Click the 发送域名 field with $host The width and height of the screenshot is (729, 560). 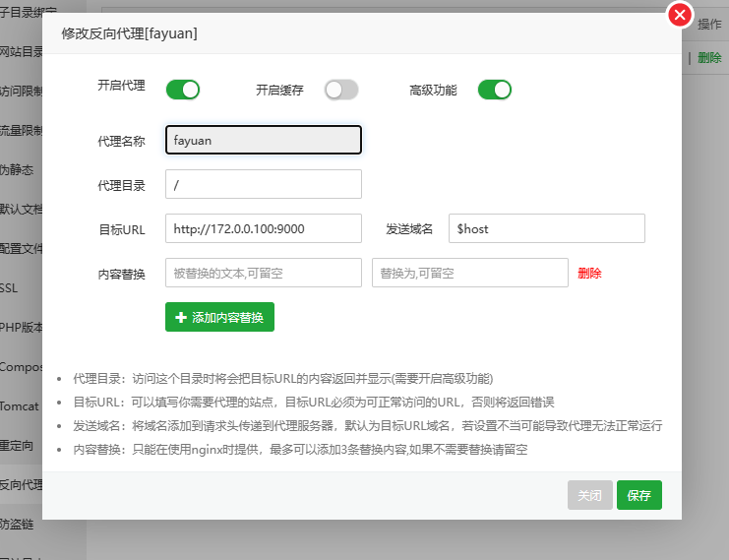click(x=547, y=228)
